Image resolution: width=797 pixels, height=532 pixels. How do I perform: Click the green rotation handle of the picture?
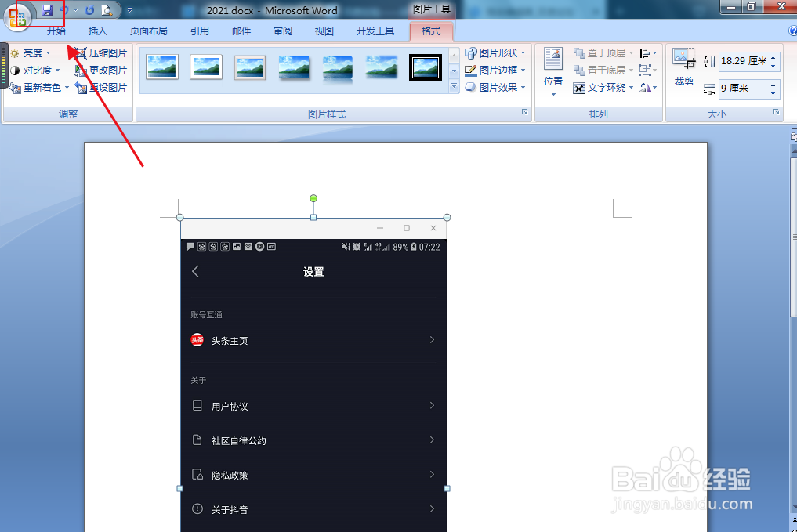(313, 198)
